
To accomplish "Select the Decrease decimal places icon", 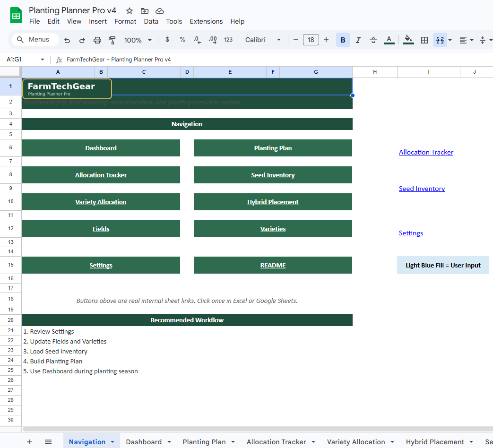I will coord(197,40).
